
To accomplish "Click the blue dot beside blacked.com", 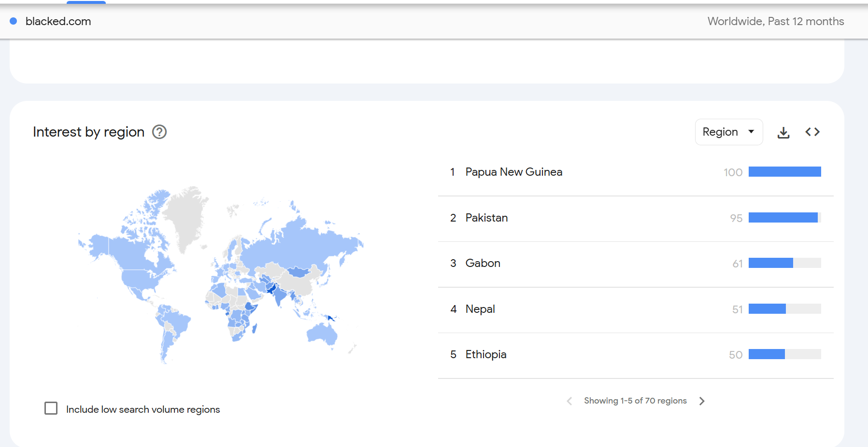I will click(14, 21).
